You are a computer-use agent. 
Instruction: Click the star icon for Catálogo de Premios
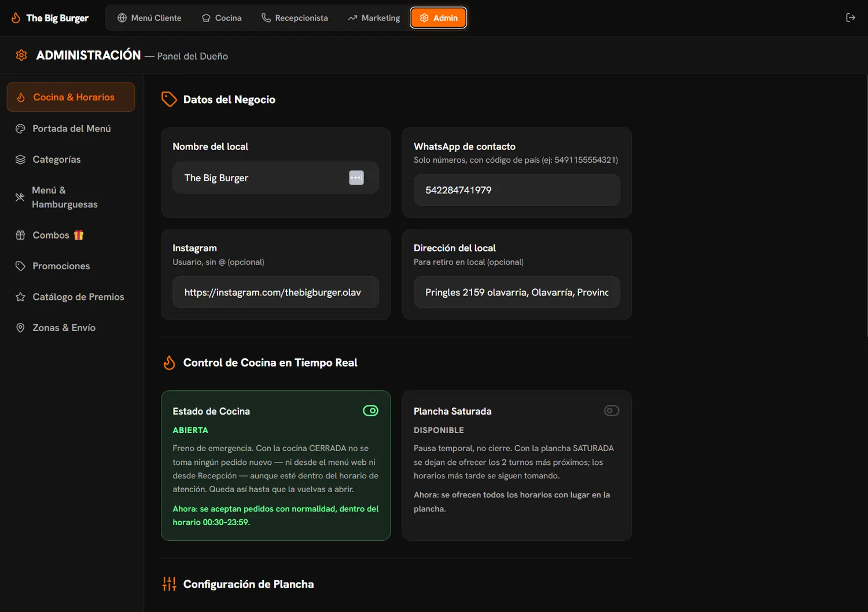(20, 296)
